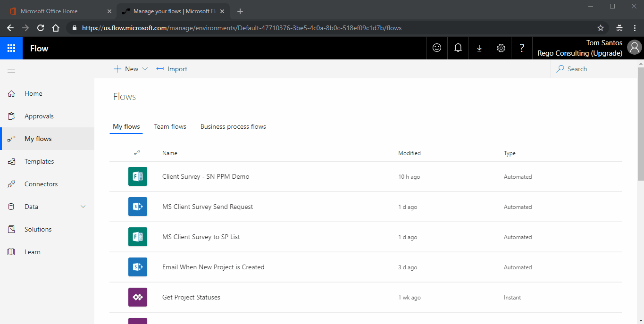Screen dimensions: 644x324
Task: Bookmark this page with the star
Action: click(601, 28)
